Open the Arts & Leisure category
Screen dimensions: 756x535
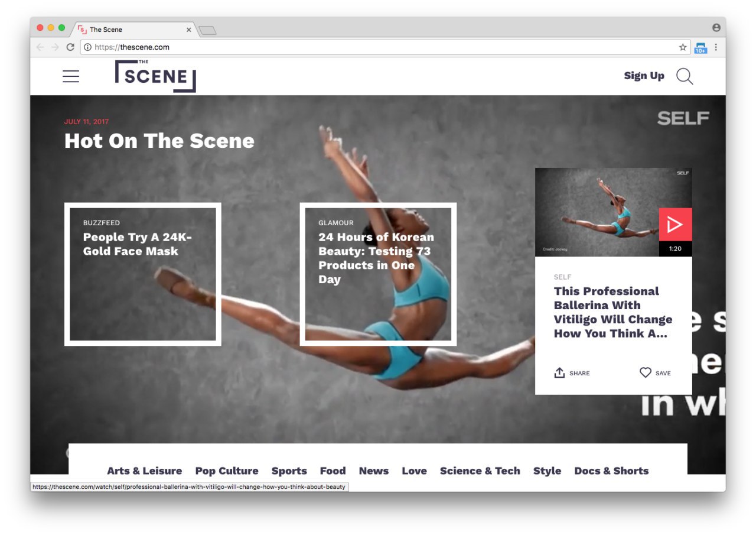pyautogui.click(x=144, y=471)
